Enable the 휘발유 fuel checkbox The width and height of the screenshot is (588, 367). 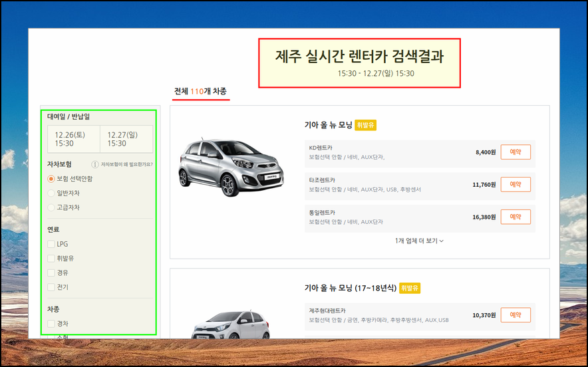(51, 258)
